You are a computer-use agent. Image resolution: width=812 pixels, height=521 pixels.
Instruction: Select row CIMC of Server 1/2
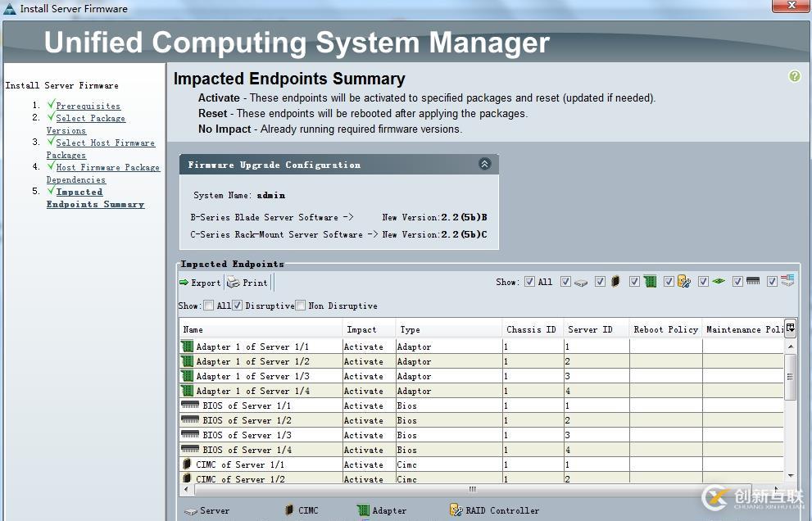tap(482, 478)
